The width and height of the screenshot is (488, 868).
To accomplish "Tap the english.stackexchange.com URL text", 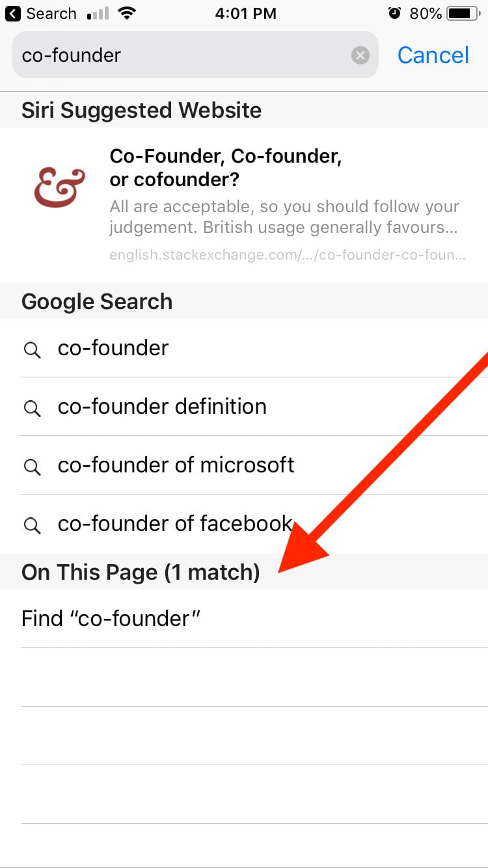I will point(288,255).
